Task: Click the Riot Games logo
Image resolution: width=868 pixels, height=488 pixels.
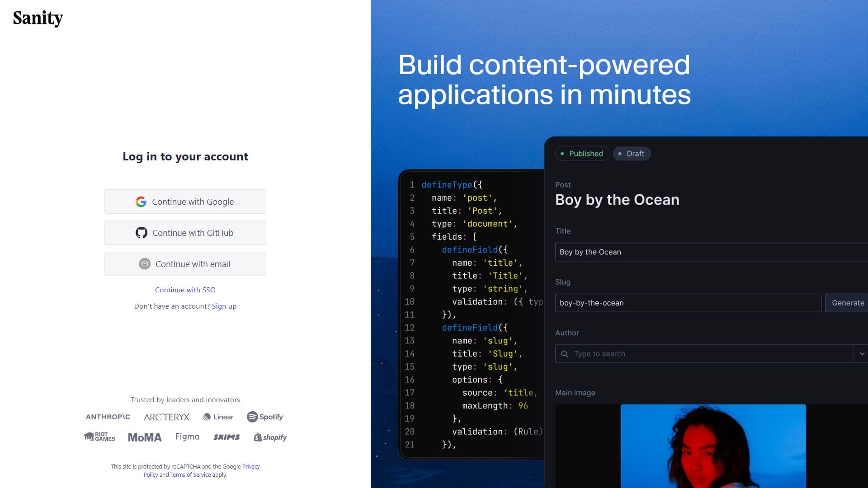Action: pos(99,436)
